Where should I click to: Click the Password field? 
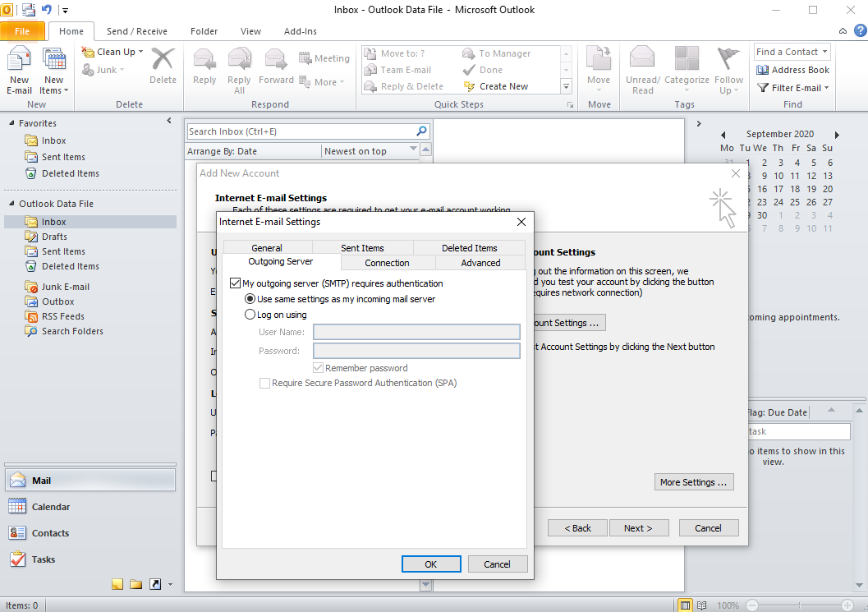coord(416,351)
